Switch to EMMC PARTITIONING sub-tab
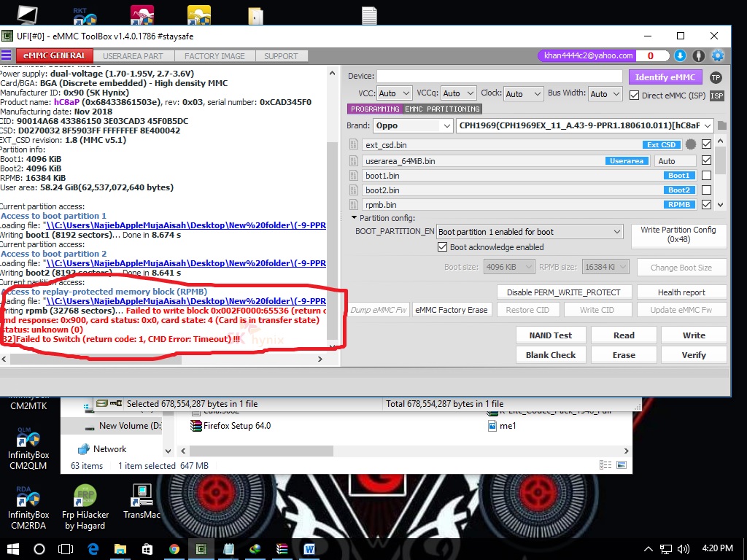Screen dimensions: 747x560 [x=443, y=109]
